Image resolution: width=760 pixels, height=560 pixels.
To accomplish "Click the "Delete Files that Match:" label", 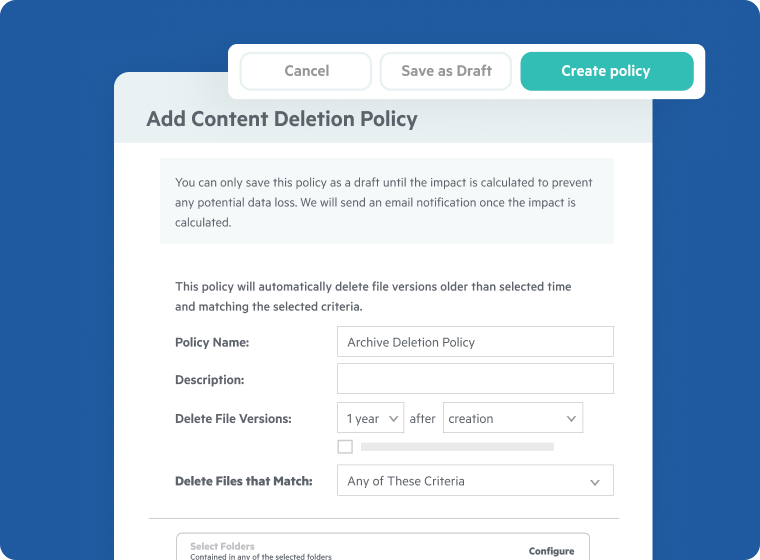I will [244, 481].
